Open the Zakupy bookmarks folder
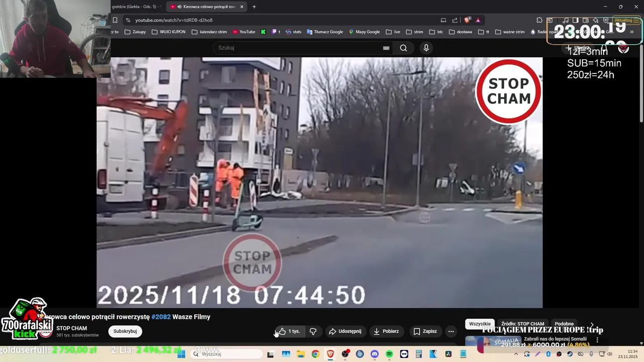 (135, 32)
